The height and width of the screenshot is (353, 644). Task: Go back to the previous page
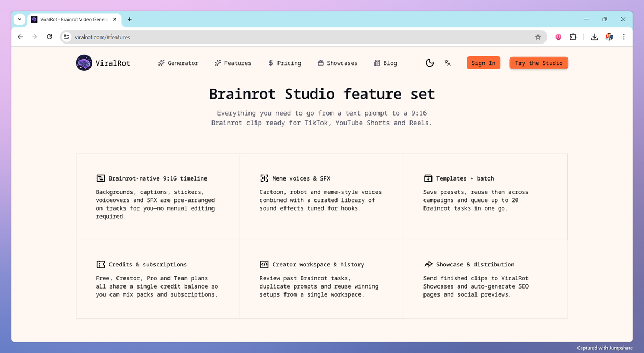pos(20,37)
